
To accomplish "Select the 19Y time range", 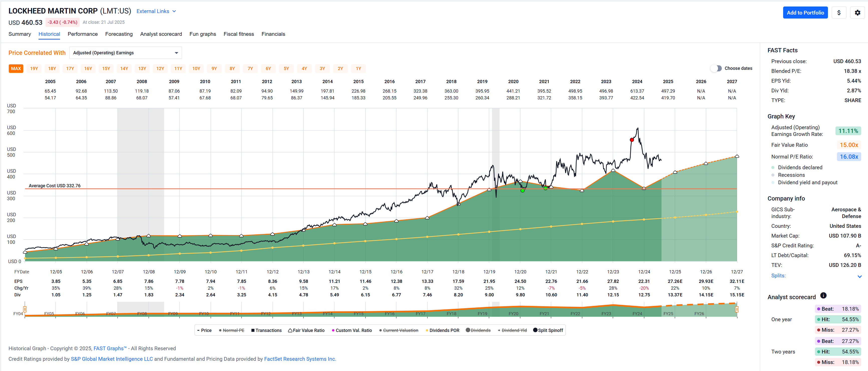I will tap(34, 68).
